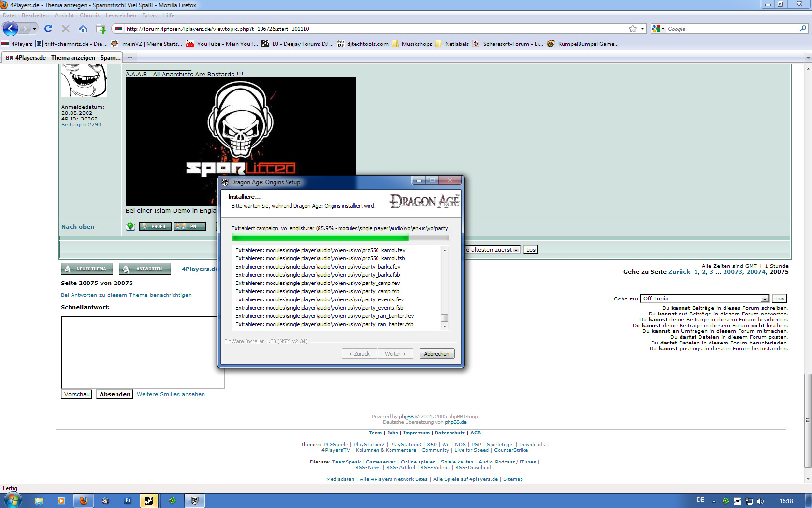812x508 pixels.
Task: Click the bookmark star in address bar
Action: click(x=632, y=29)
